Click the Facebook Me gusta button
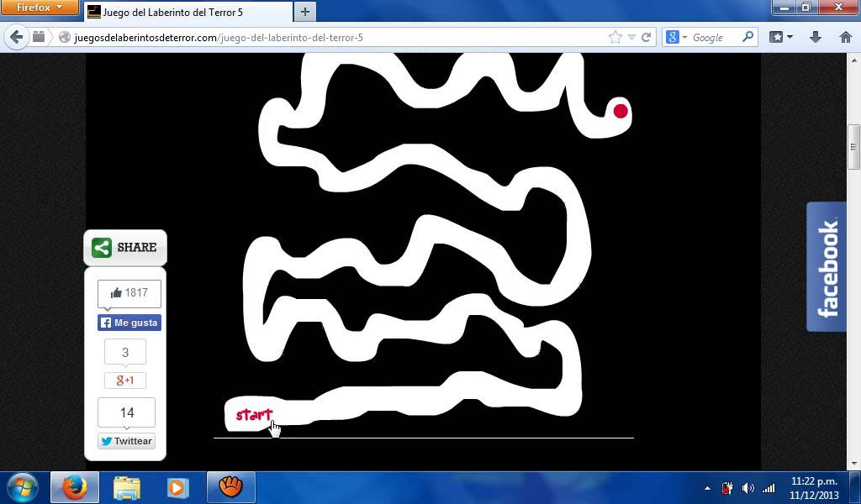861x504 pixels. click(x=129, y=323)
